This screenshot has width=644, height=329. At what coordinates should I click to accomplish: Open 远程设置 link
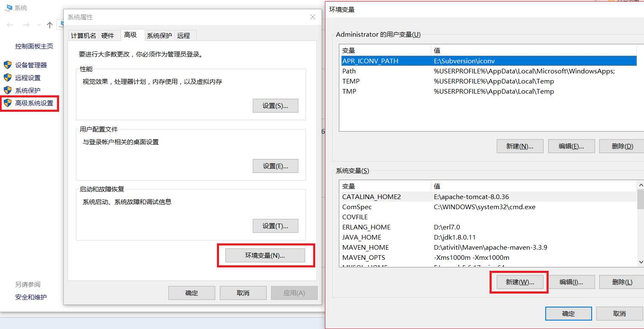pyautogui.click(x=28, y=78)
